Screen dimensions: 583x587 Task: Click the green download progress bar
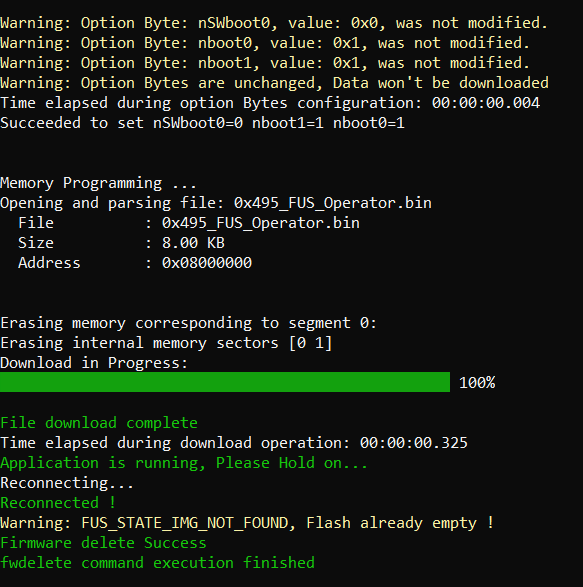pyautogui.click(x=225, y=382)
